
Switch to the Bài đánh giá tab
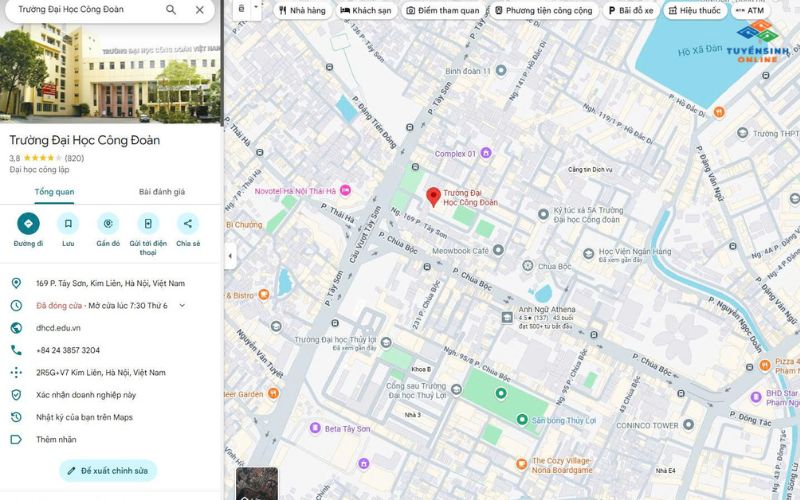[x=162, y=192]
